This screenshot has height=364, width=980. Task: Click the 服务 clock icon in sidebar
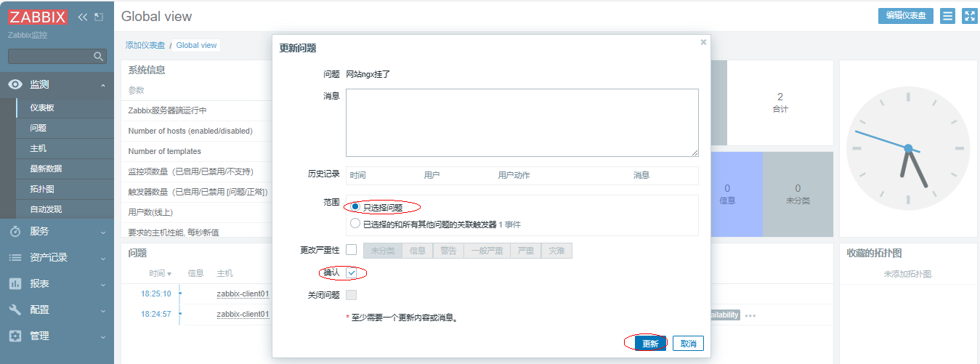(x=15, y=231)
